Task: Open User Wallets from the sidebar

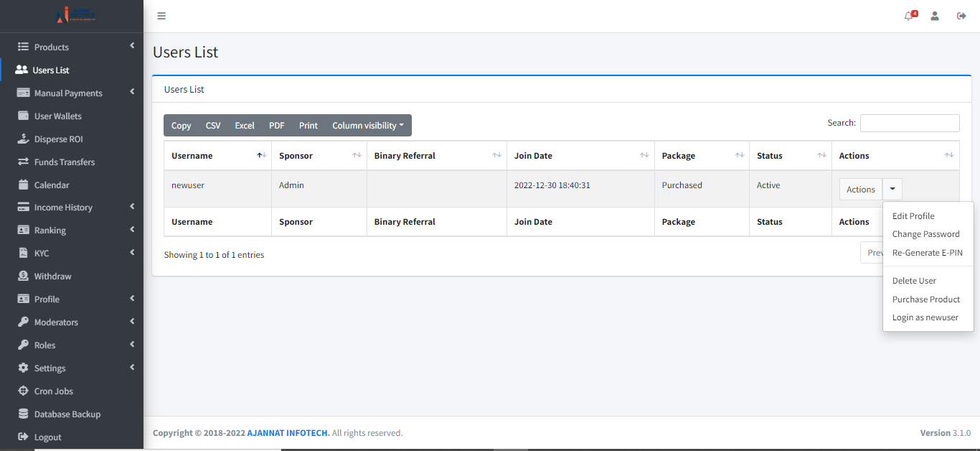Action: point(57,116)
